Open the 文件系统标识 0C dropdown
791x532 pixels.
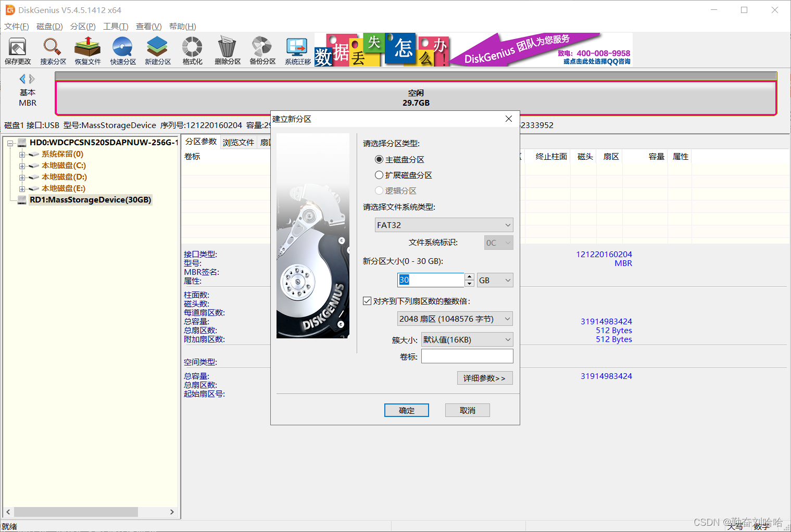(x=499, y=243)
